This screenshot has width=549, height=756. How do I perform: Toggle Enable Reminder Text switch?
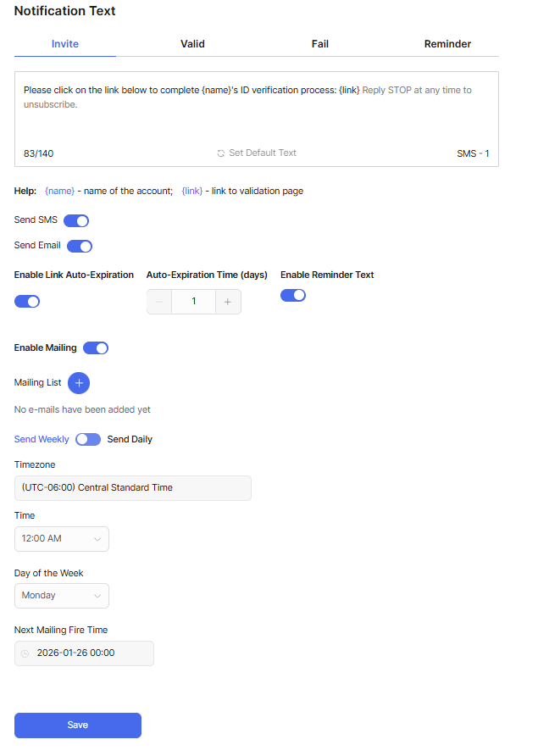tap(293, 295)
